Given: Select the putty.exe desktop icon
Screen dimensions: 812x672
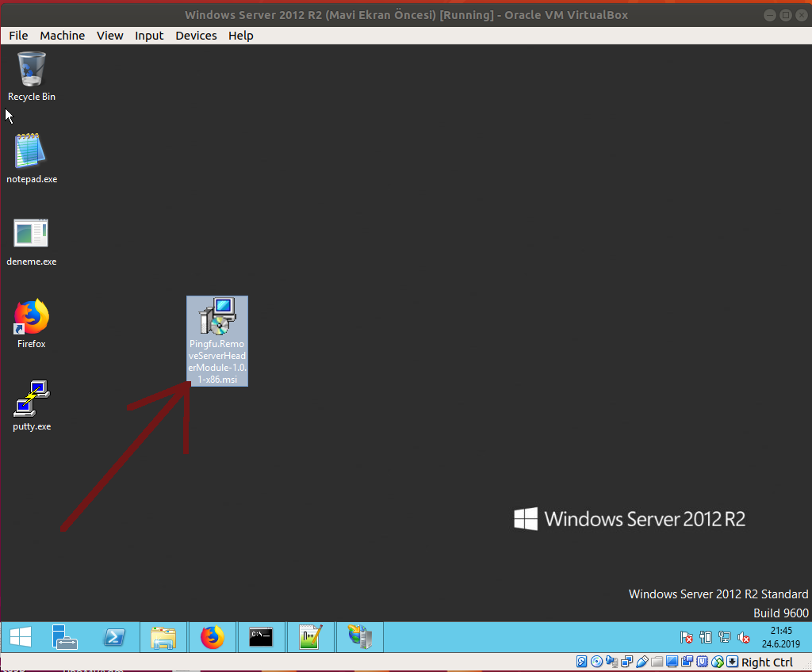Looking at the screenshot, I should coord(32,406).
